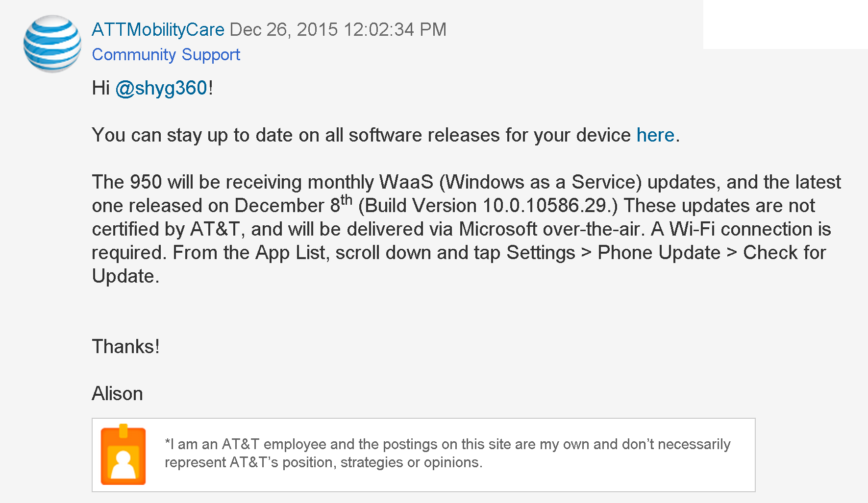868x503 pixels.
Task: Click the orange employee badge icon
Action: [123, 455]
